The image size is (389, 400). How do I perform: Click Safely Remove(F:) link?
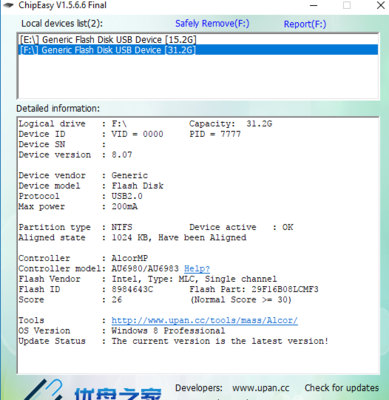(212, 24)
